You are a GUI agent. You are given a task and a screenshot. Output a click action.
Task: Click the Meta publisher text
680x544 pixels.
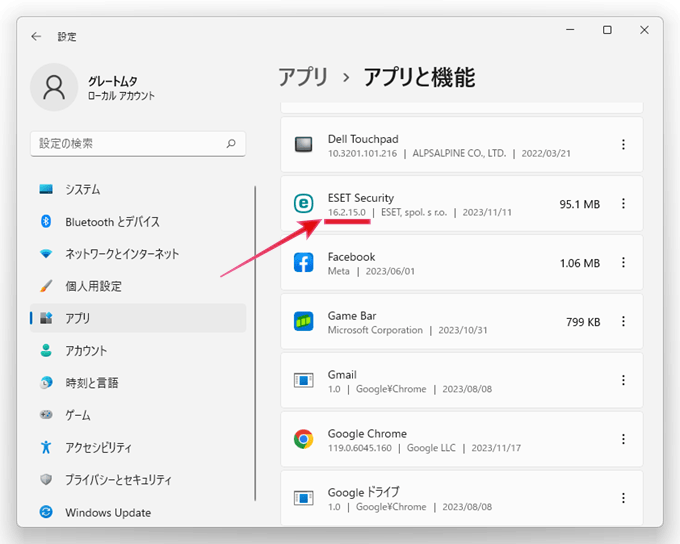pos(338,271)
